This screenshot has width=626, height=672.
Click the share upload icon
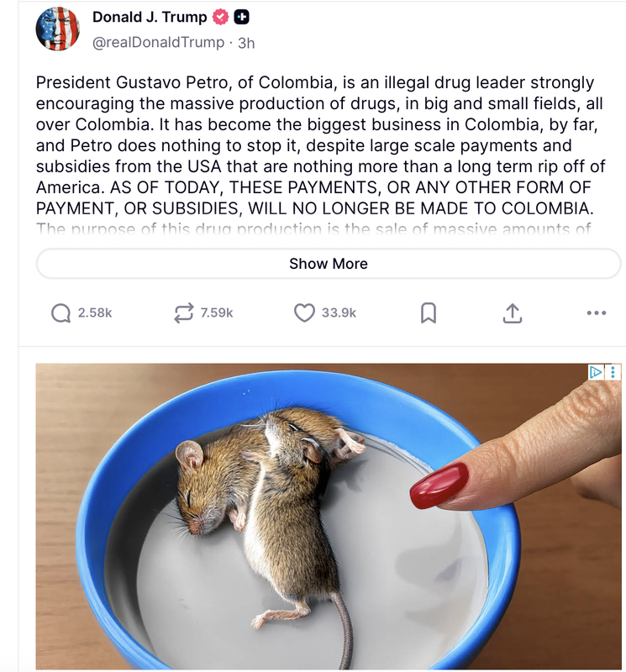coord(513,313)
